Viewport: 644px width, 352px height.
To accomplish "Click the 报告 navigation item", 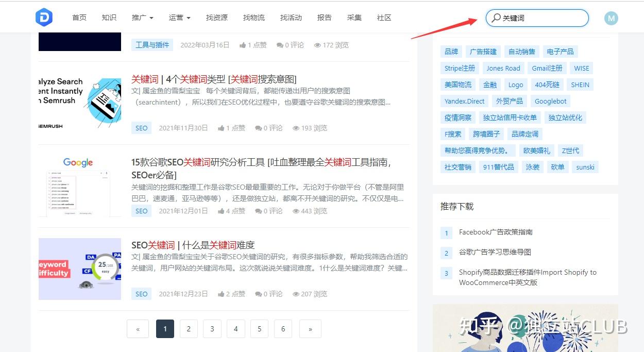I will pos(324,17).
